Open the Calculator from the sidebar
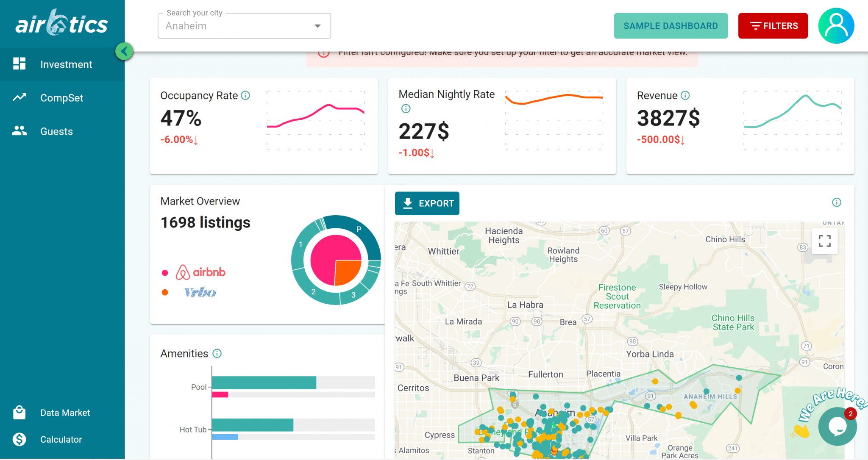This screenshot has width=868, height=460. (61, 439)
